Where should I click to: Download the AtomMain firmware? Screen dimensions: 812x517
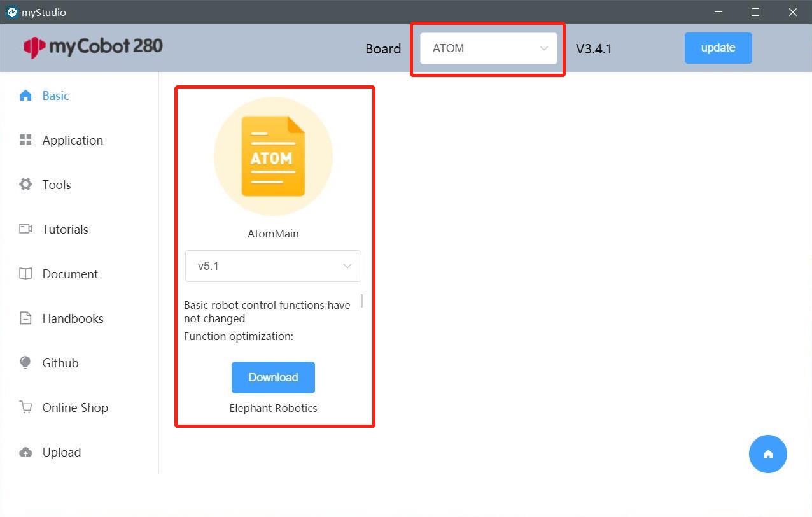pos(273,378)
